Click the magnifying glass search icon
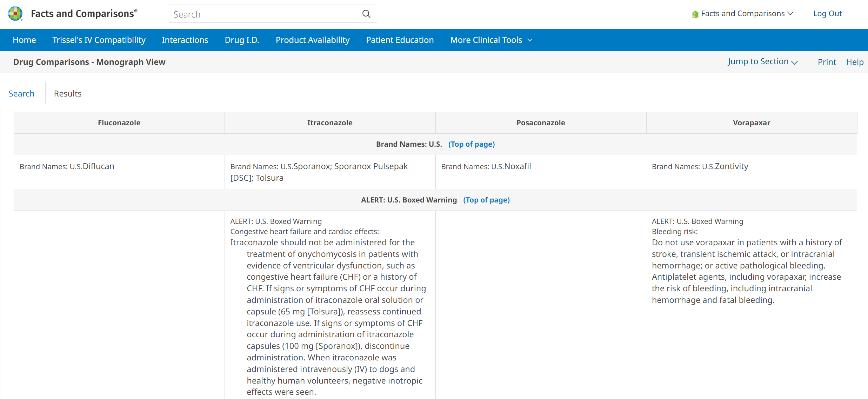868x399 pixels. pos(366,14)
